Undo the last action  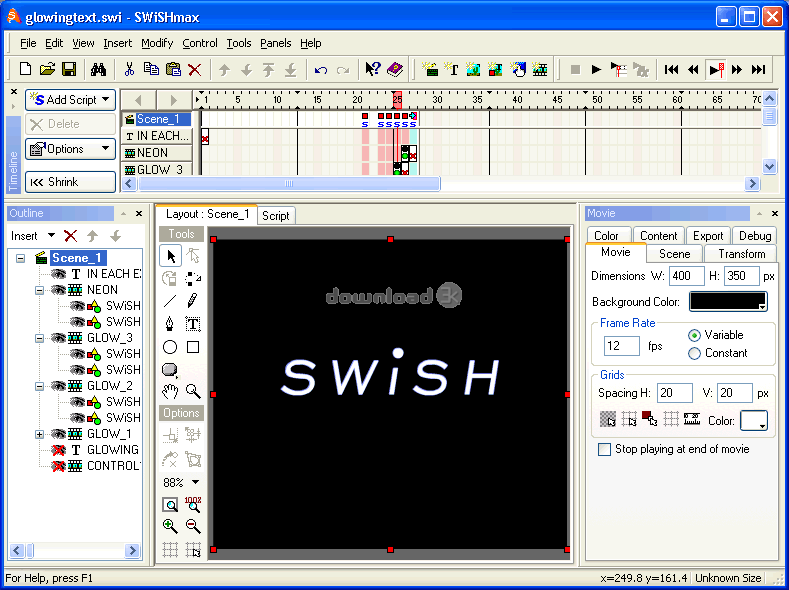[x=321, y=70]
